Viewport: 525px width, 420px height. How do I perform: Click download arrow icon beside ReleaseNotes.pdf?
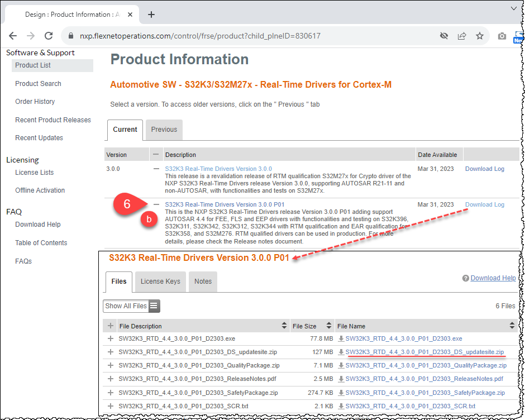341,379
